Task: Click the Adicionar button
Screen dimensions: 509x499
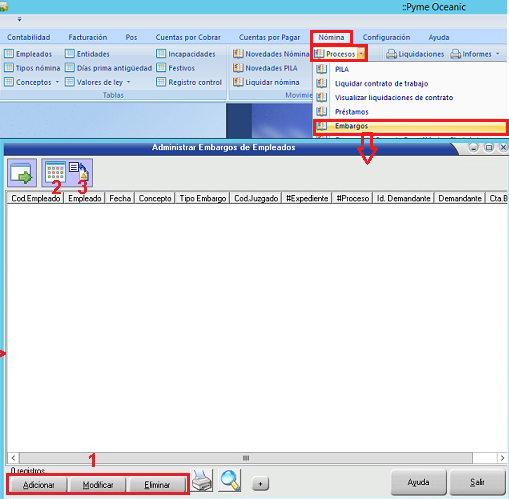Action: point(38,485)
